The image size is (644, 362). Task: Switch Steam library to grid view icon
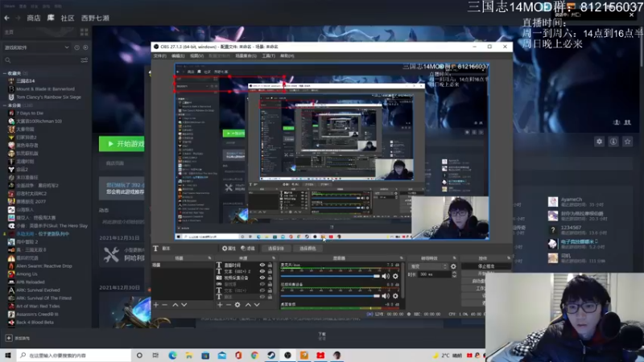pyautogui.click(x=85, y=32)
